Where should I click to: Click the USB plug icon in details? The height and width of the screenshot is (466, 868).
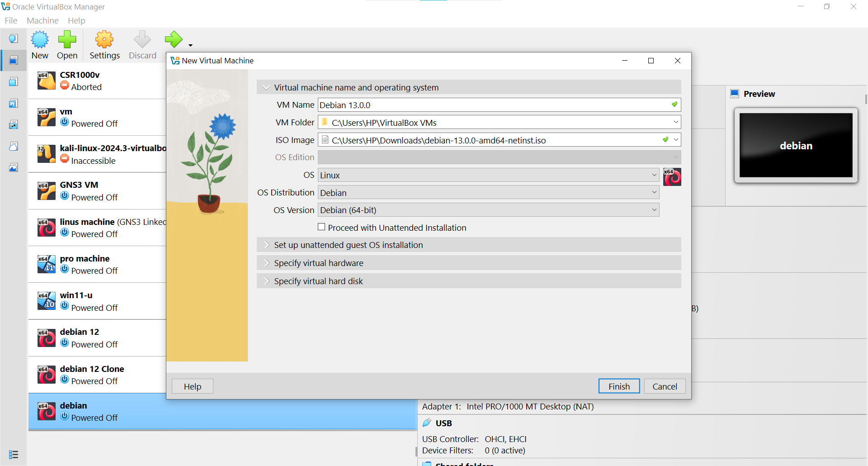(x=426, y=423)
